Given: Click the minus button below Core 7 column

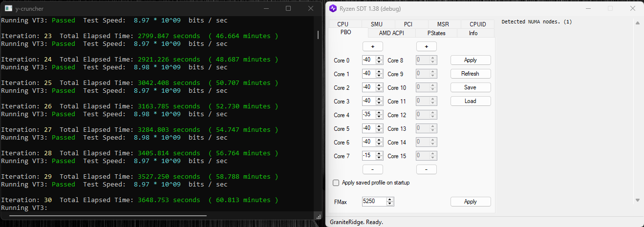Looking at the screenshot, I should tap(372, 169).
